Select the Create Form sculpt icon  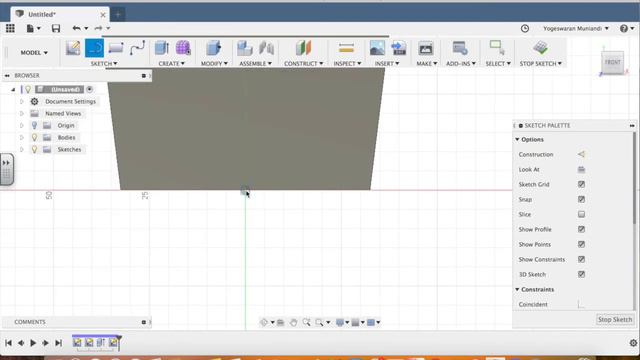coord(183,48)
